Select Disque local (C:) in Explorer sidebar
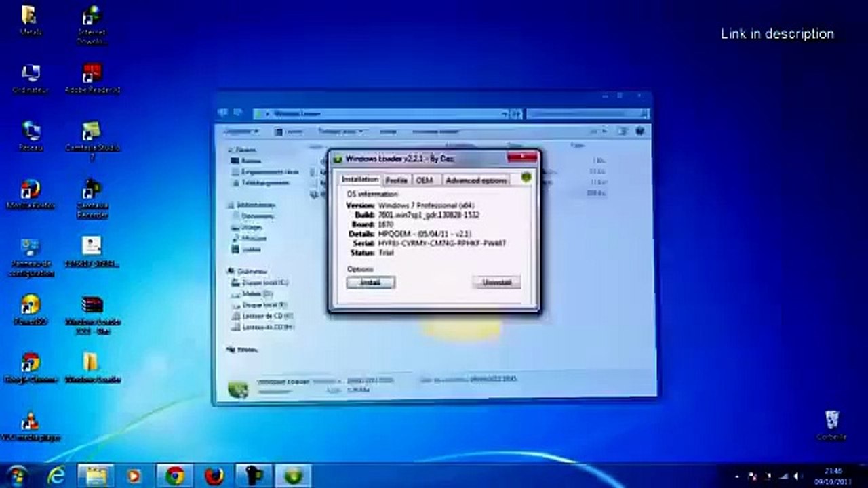This screenshot has width=868, height=488. [260, 283]
